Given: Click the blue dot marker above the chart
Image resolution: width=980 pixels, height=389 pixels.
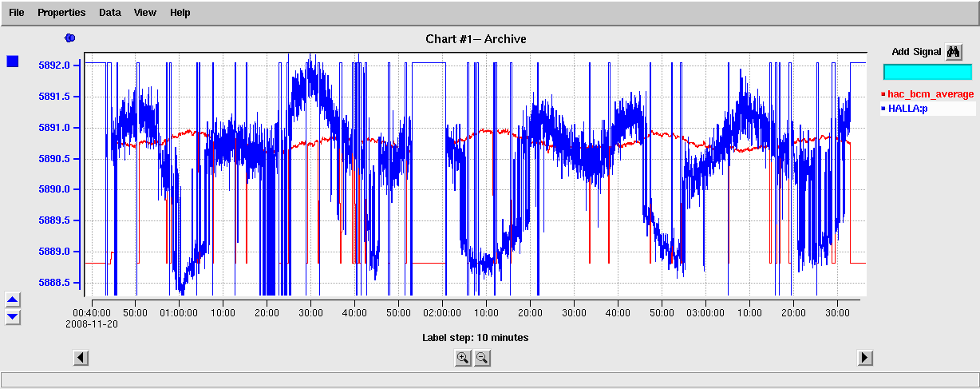Looking at the screenshot, I should 69,38.
